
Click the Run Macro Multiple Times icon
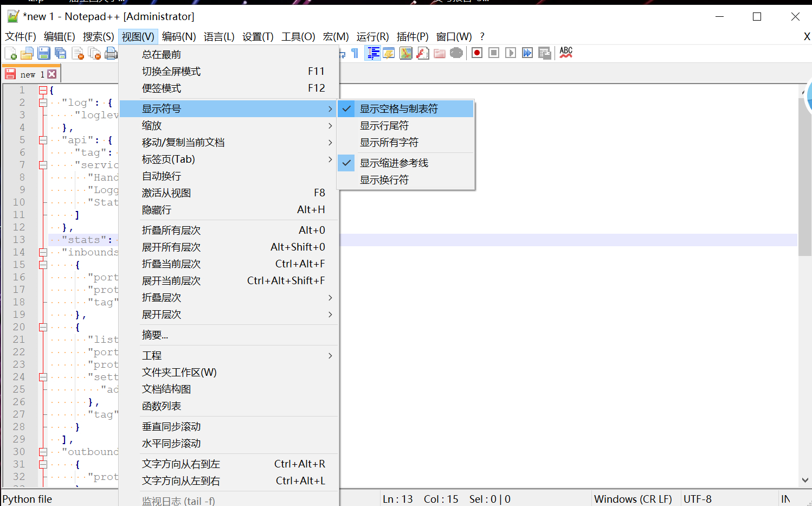pos(527,53)
